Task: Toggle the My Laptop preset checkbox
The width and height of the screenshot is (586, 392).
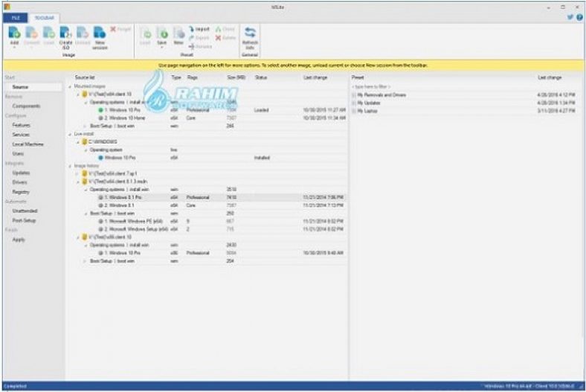Action: 354,111
